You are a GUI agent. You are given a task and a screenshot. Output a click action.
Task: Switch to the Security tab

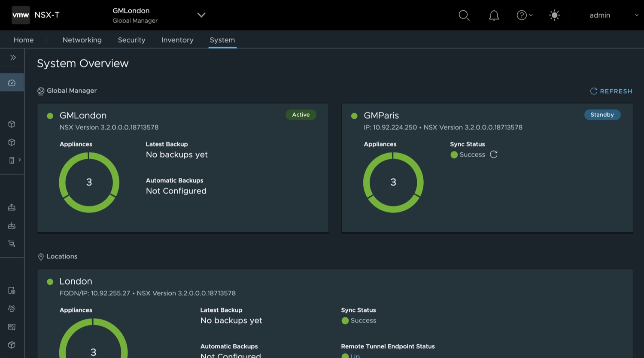click(132, 40)
